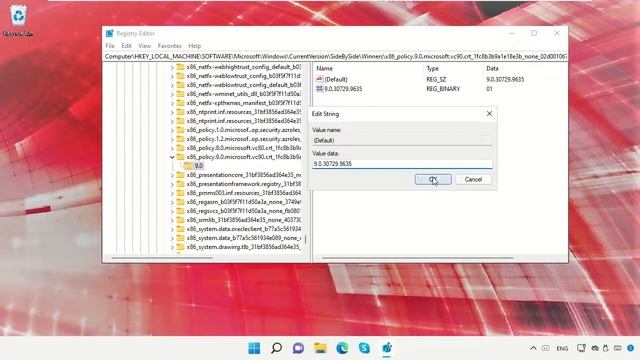640x360 pixels.
Task: Click the values pane horizontal scrollbar
Action: tap(418, 258)
